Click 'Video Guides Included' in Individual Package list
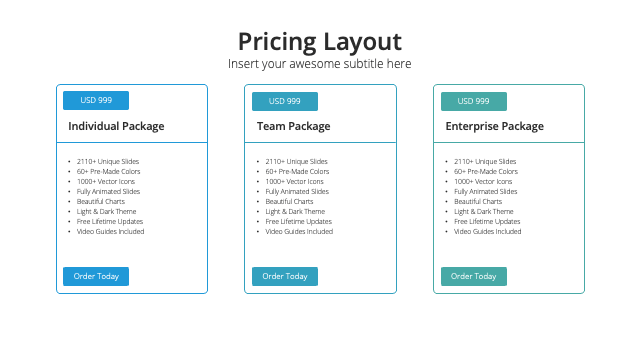640x360 pixels. pyautogui.click(x=110, y=231)
